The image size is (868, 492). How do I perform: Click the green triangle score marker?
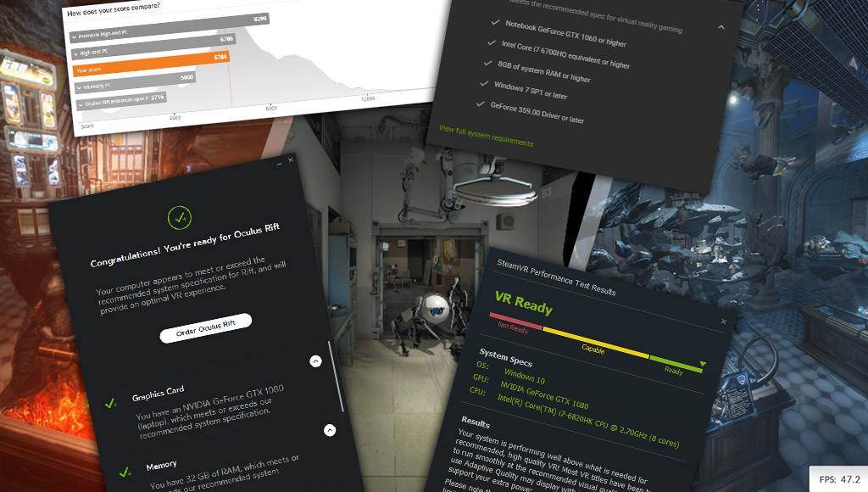click(x=703, y=364)
